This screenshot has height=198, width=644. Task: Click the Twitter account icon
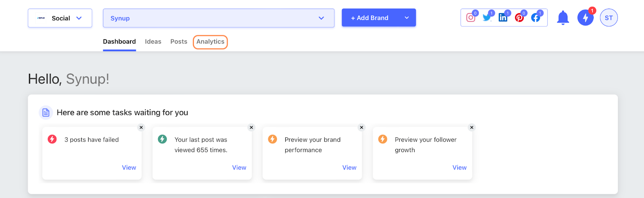(x=487, y=18)
